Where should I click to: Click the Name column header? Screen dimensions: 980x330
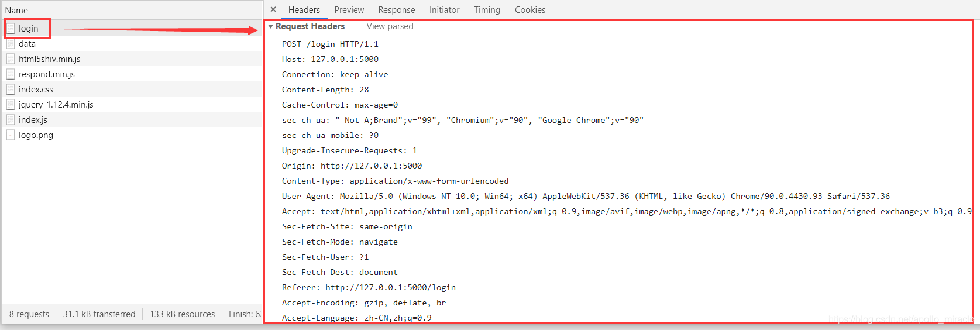tap(16, 11)
